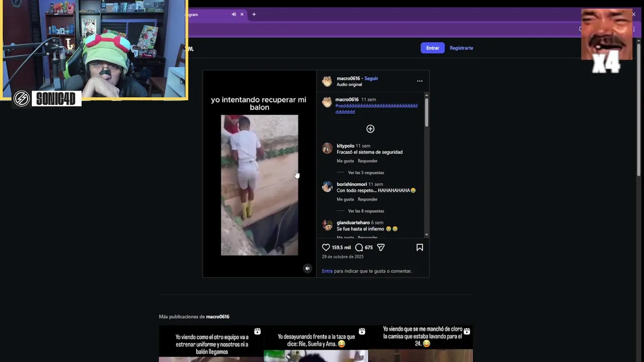This screenshot has width=644, height=362.
Task: Click the comments scrollbar up arrow
Action: pos(427,95)
